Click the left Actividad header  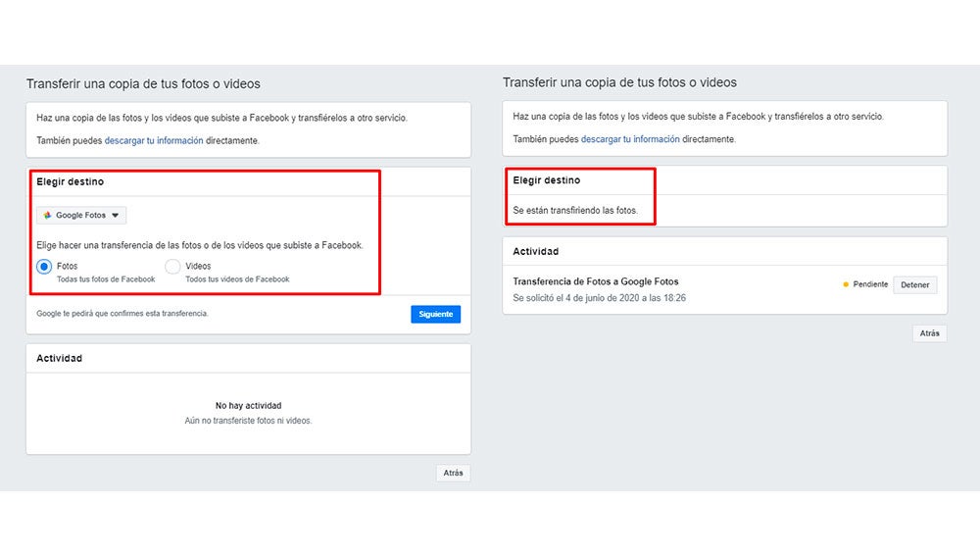60,358
